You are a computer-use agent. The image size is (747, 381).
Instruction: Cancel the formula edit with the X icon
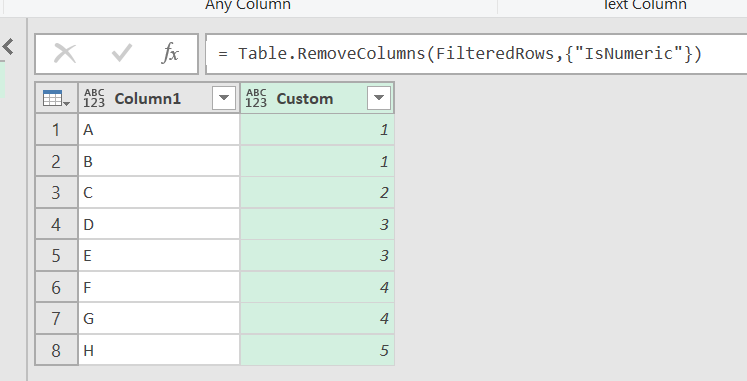click(x=65, y=53)
